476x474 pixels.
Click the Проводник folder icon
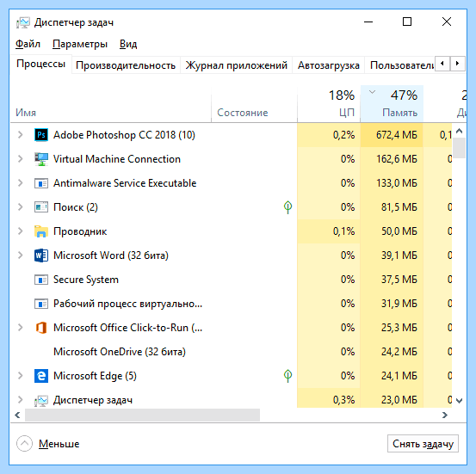pos(41,231)
